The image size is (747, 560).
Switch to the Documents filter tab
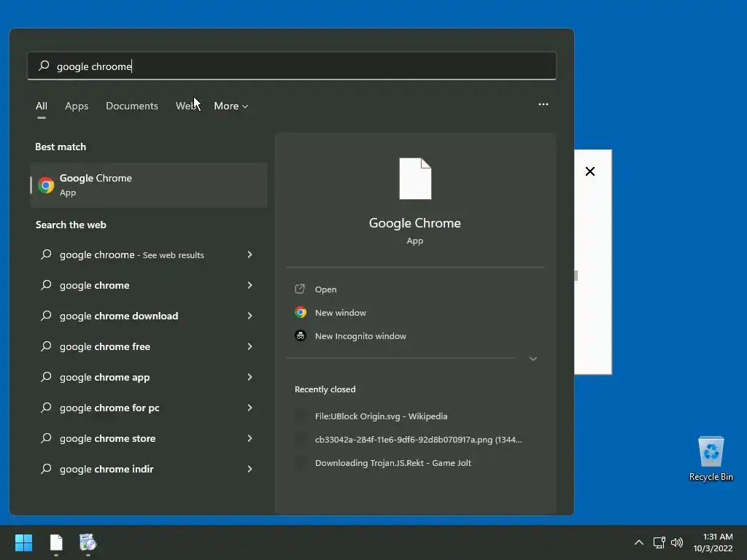132,106
